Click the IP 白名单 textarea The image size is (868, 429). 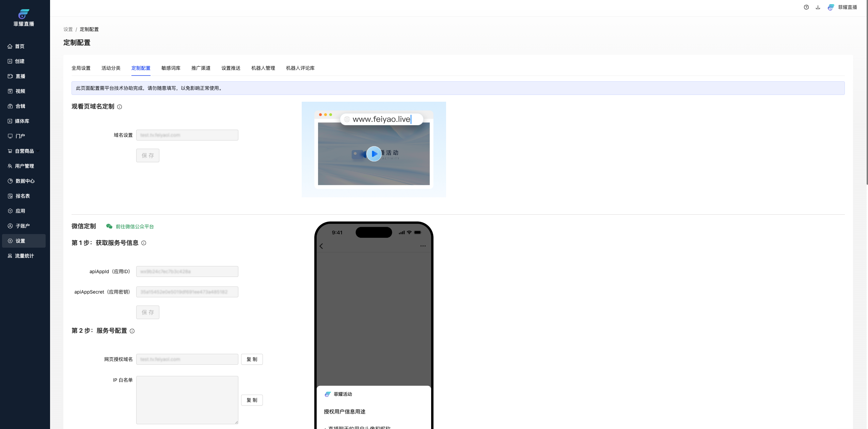coord(187,400)
